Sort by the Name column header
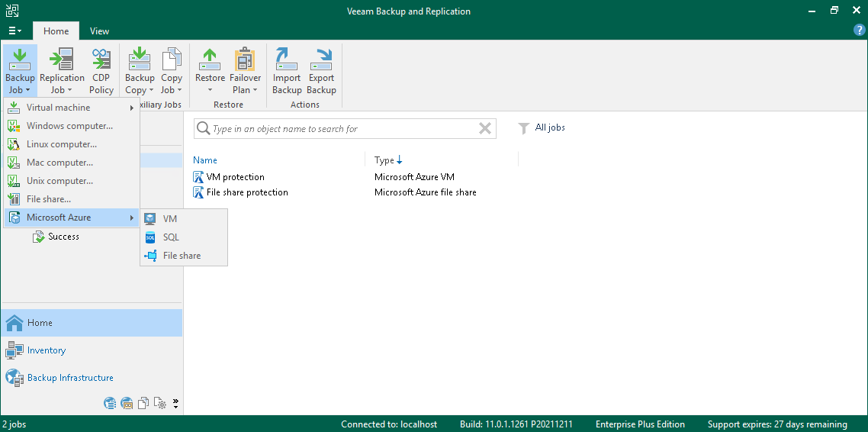Screen dimensions: 868x432 (x=205, y=160)
